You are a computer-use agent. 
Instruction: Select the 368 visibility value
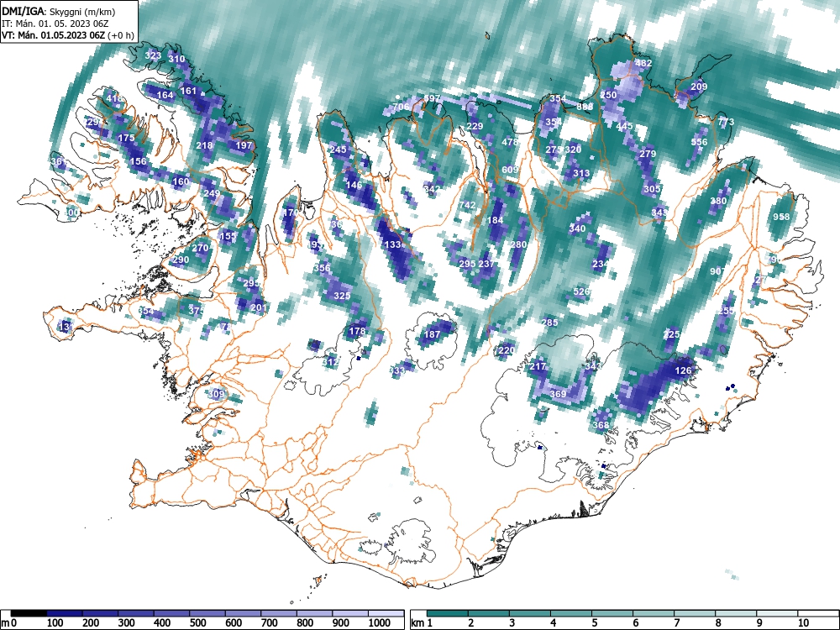click(601, 425)
